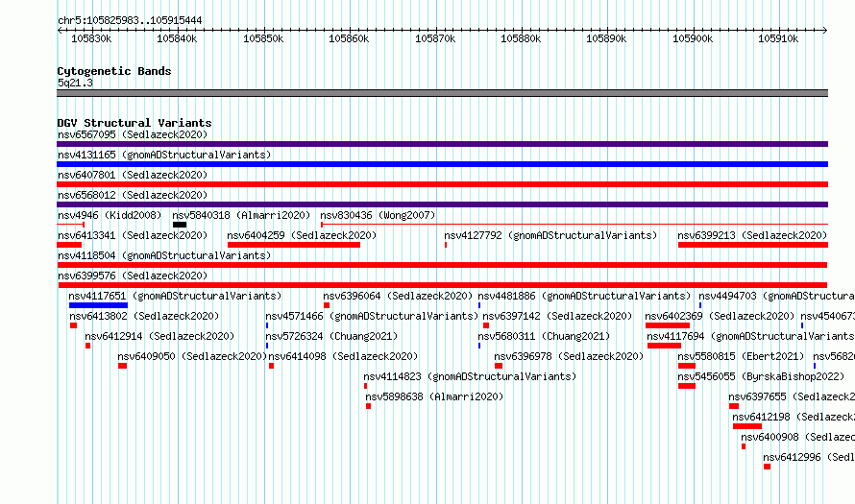Click the 105890k ruler tick label
This screenshot has width=855, height=504.
click(606, 38)
